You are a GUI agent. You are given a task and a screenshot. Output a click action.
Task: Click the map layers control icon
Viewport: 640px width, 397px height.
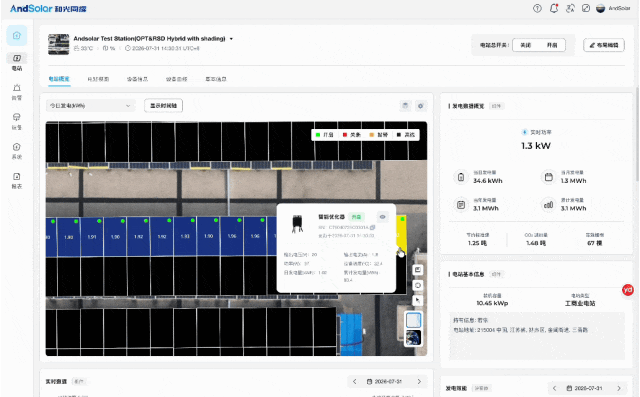click(x=418, y=270)
